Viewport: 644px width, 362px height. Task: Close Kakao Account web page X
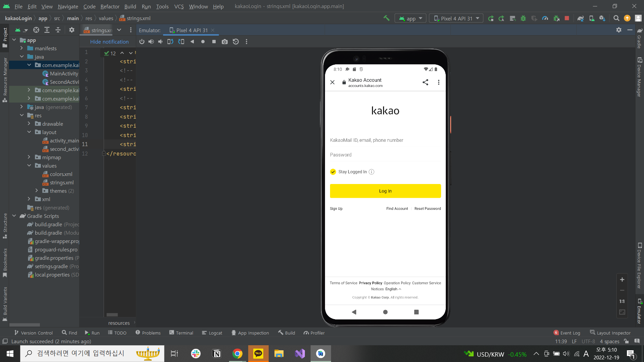(332, 82)
